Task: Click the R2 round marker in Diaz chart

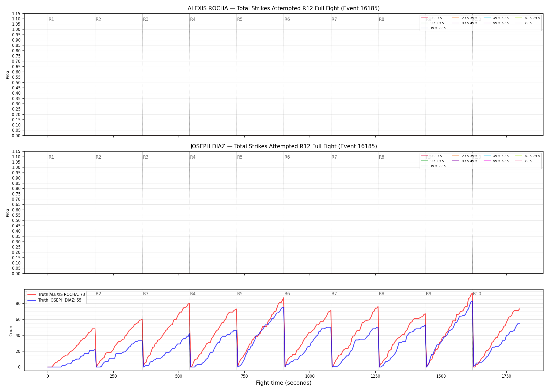Action: [98, 157]
